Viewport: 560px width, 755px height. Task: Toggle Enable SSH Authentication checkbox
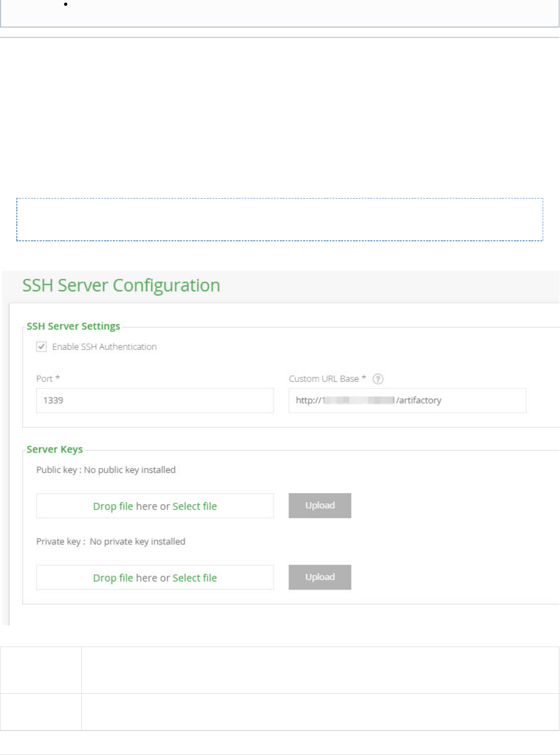41,347
